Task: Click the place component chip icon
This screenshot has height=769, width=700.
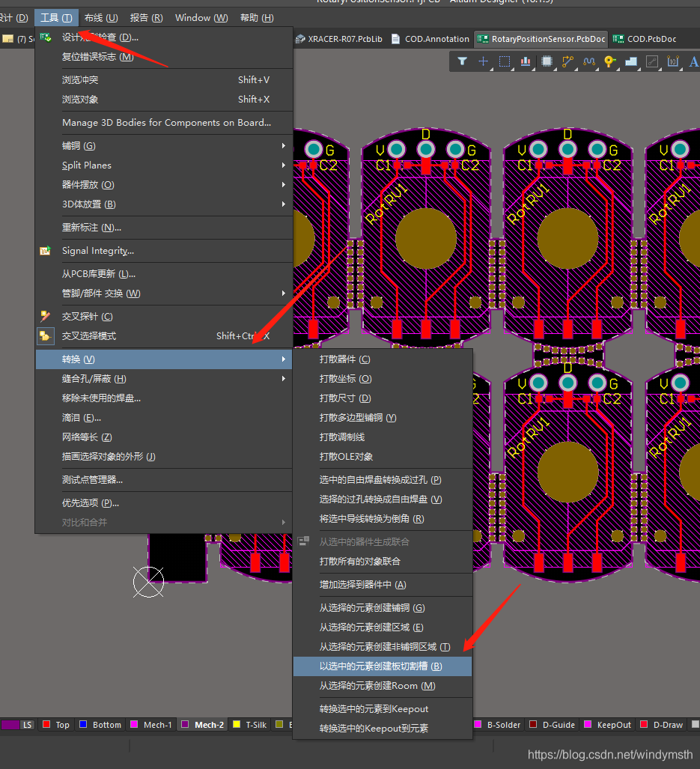Action: click(547, 61)
